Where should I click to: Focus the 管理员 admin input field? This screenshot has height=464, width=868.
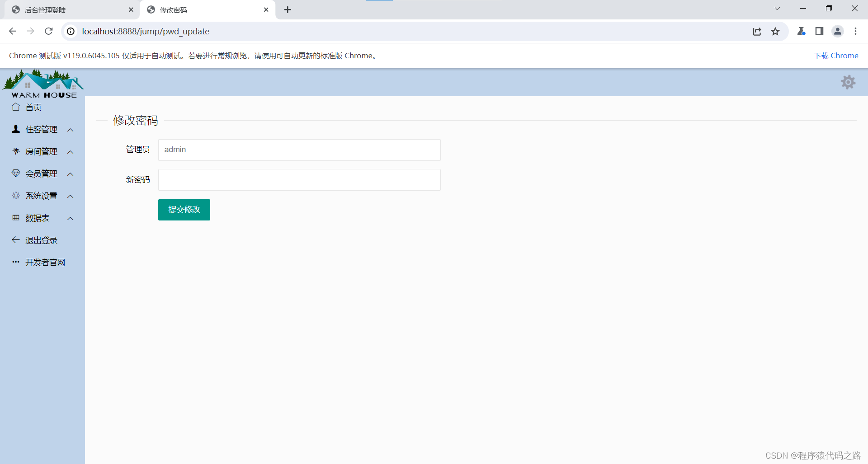pos(299,150)
